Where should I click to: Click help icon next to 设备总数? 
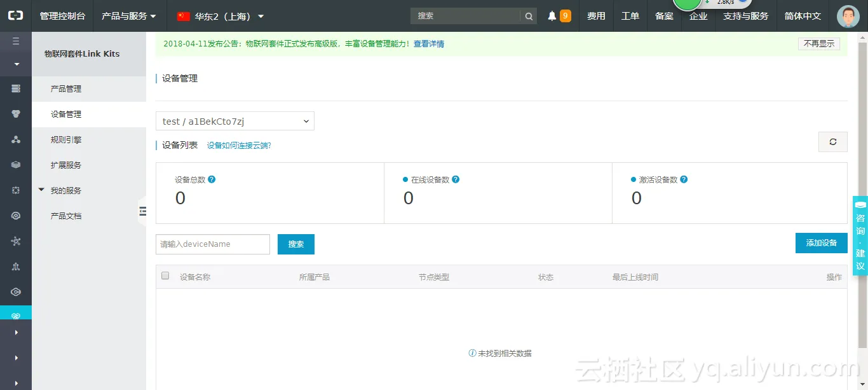click(212, 179)
